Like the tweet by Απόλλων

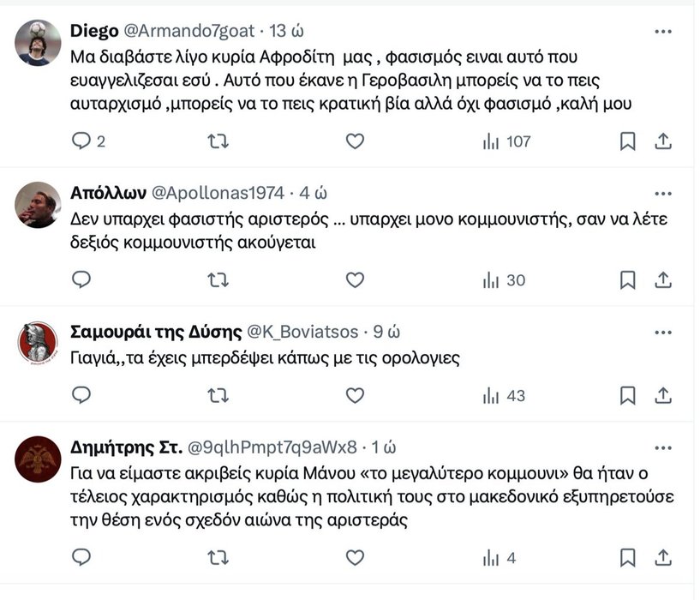click(x=355, y=279)
